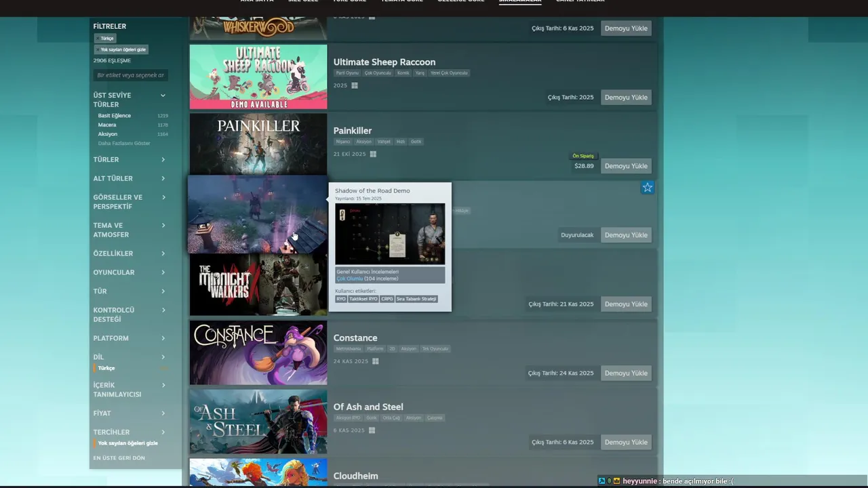Click Windows platform icon for Constance
The height and width of the screenshot is (488, 868).
pos(376,361)
